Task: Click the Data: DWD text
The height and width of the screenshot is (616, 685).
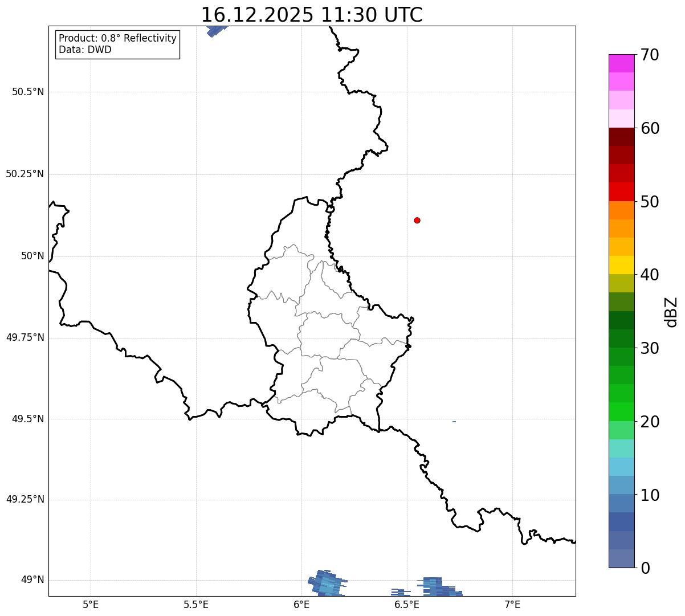Action: coord(85,50)
